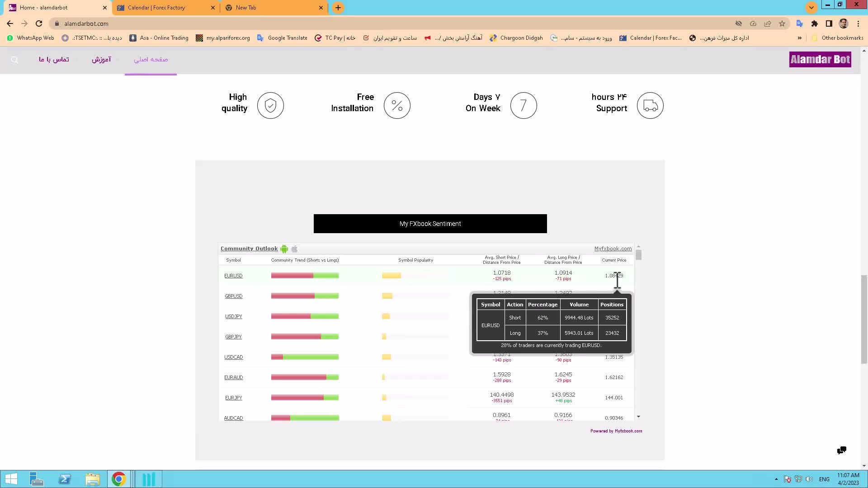Expand the tab search dropdown arrow
Screen dimensions: 868x488
[x=811, y=8]
